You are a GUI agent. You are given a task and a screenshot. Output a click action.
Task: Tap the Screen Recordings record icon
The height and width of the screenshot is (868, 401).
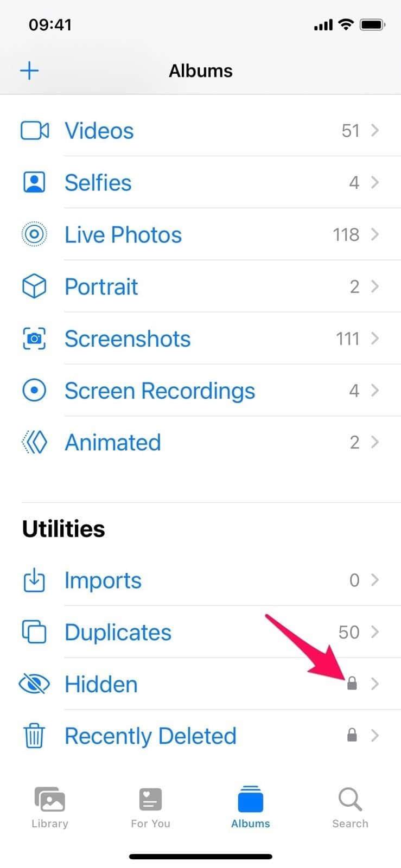(34, 391)
